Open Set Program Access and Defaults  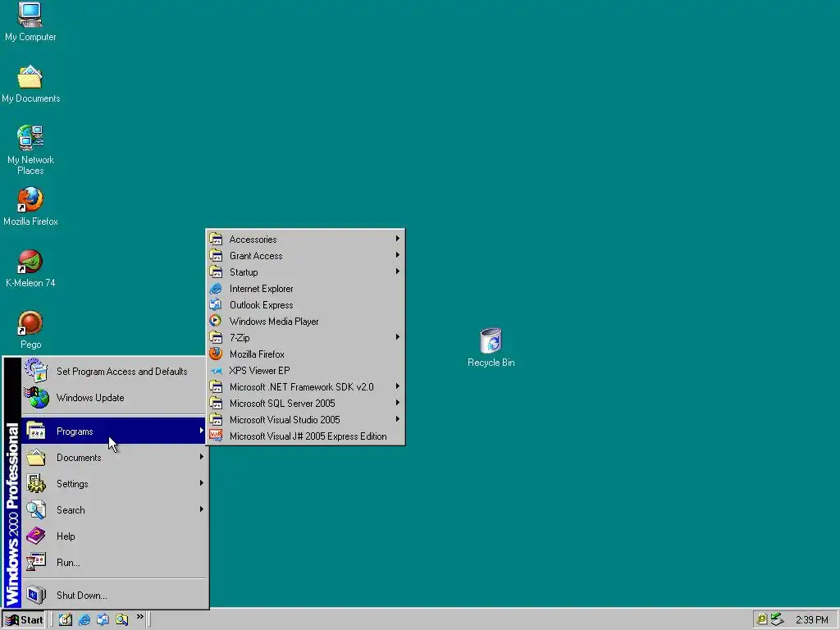tap(114, 372)
